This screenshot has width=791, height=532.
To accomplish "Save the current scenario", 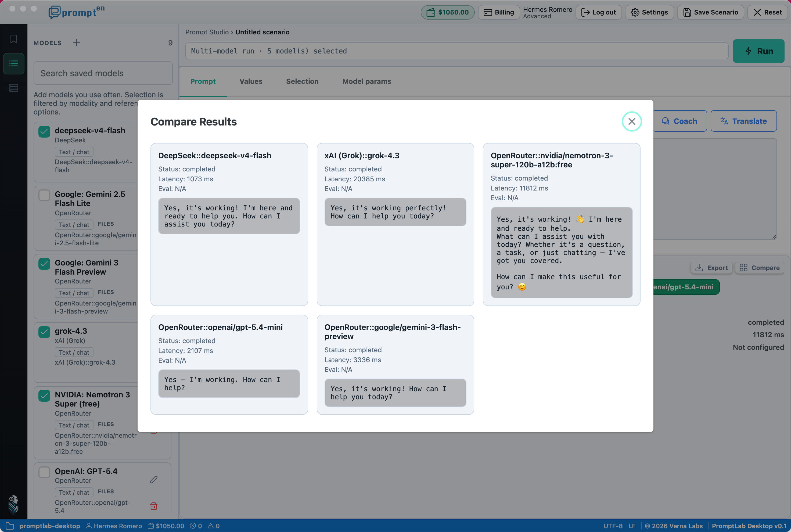I will point(710,13).
